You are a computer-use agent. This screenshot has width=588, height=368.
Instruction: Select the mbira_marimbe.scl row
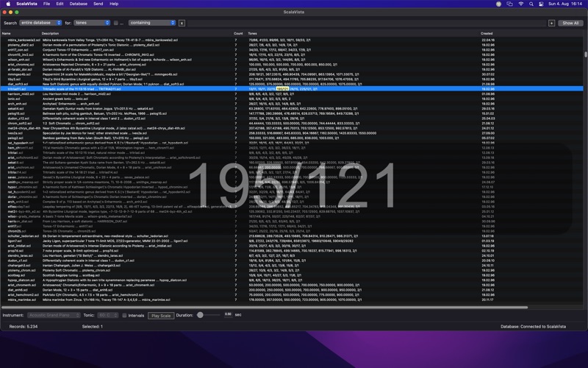click(292, 300)
